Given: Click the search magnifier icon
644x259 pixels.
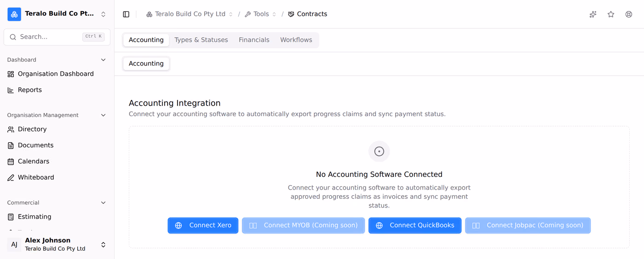Looking at the screenshot, I should 13,37.
